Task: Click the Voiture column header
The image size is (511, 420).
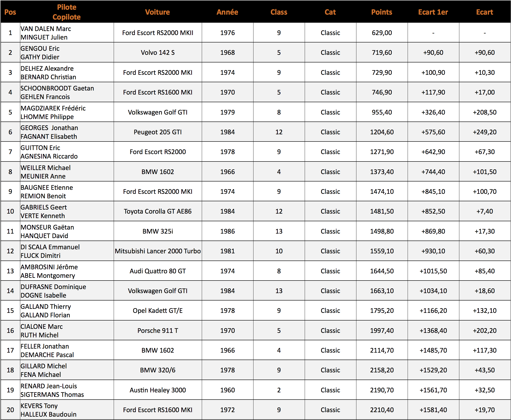Action: (x=157, y=12)
